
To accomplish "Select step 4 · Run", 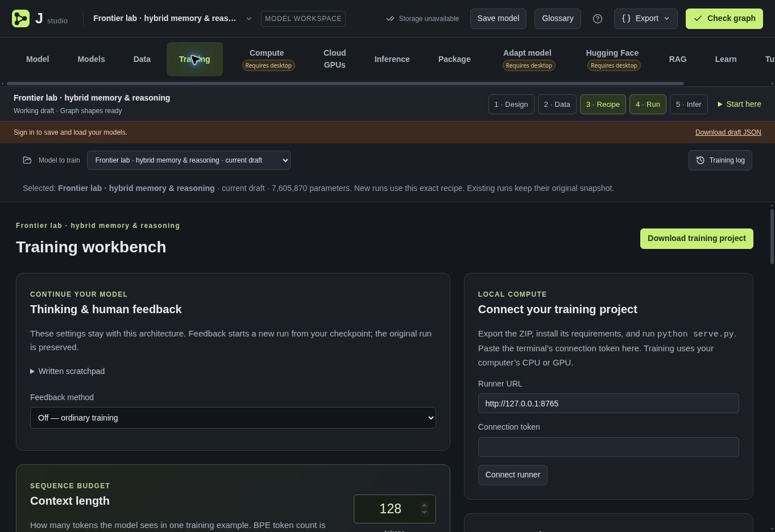I will (648, 105).
